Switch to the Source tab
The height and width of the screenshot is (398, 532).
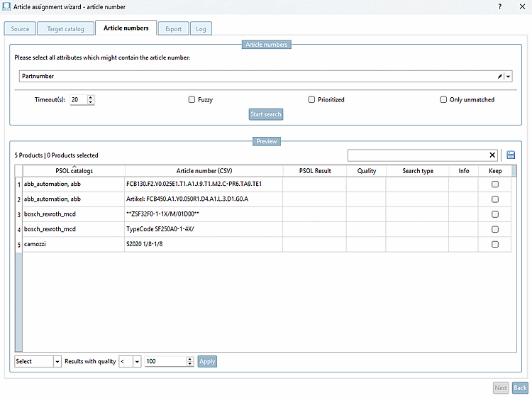(x=20, y=29)
